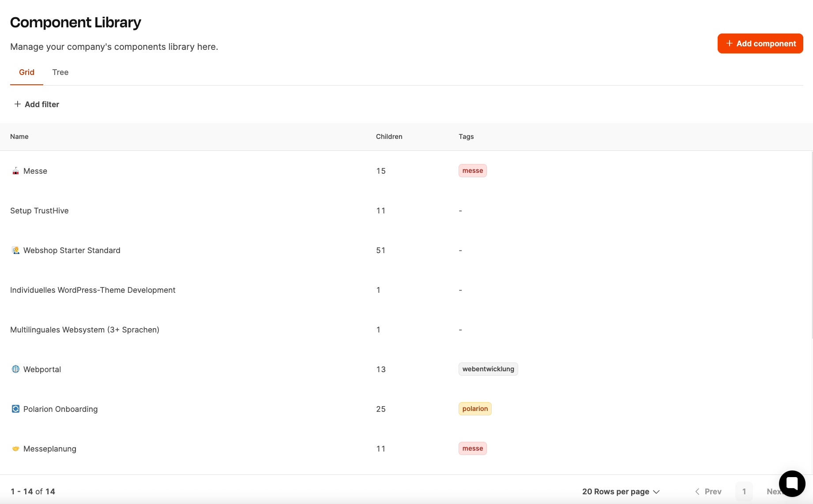
Task: Click the globe icon beside Webportal
Action: (x=15, y=369)
